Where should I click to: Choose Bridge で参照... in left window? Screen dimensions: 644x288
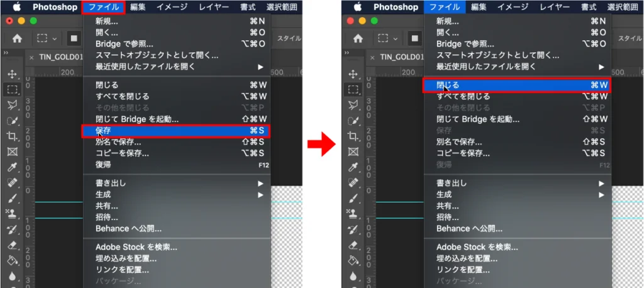pos(177,44)
